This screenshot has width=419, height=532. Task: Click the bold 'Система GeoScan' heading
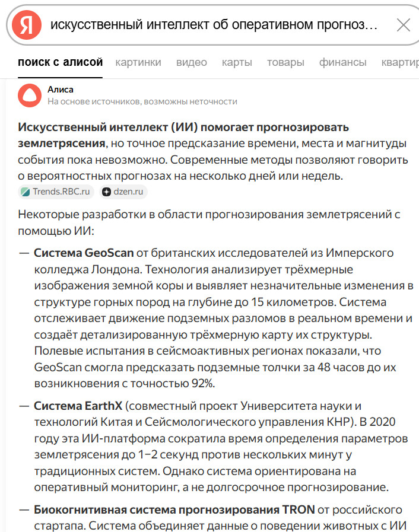(84, 253)
